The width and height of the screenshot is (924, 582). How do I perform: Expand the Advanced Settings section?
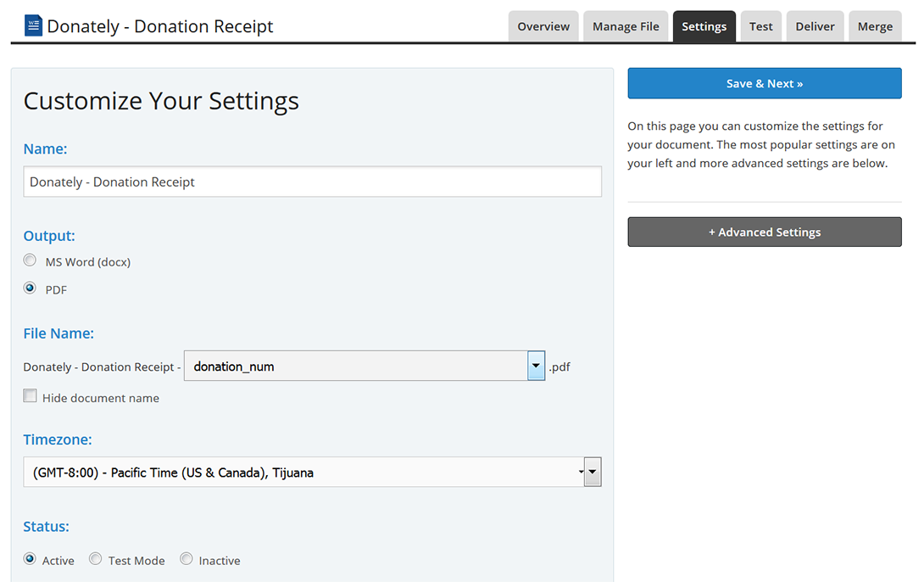[764, 232]
